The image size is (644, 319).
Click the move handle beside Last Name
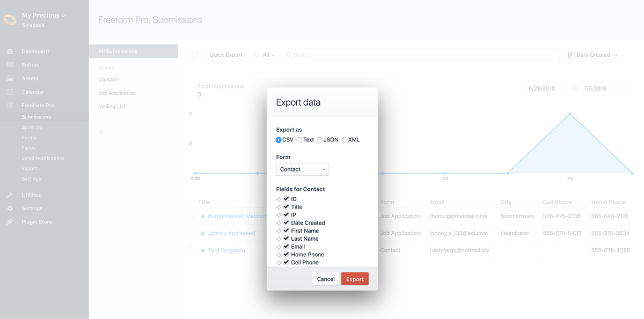tap(279, 239)
